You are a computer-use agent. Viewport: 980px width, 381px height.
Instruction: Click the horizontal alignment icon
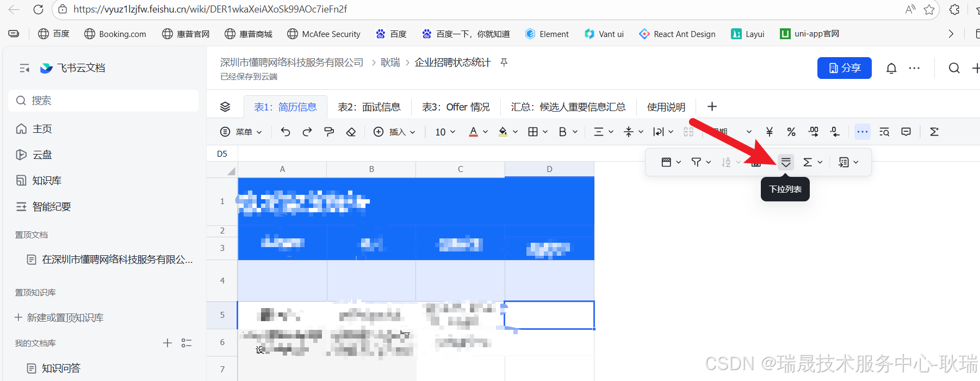[x=599, y=132]
